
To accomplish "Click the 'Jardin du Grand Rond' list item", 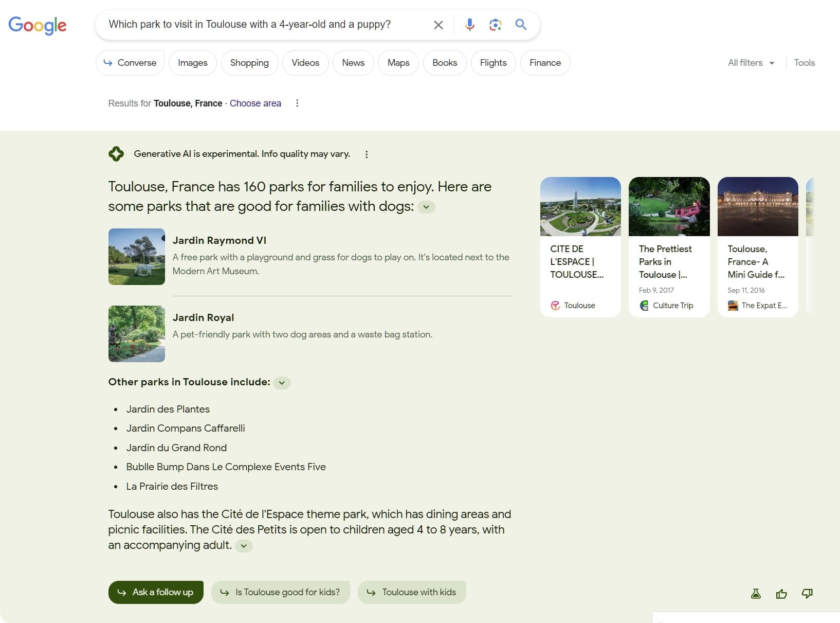I will (x=176, y=448).
